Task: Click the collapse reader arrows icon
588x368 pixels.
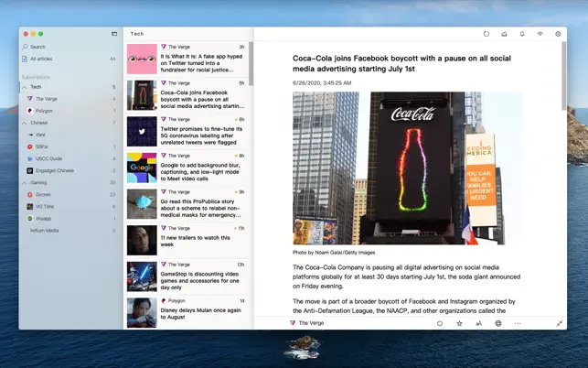Action: (559, 323)
